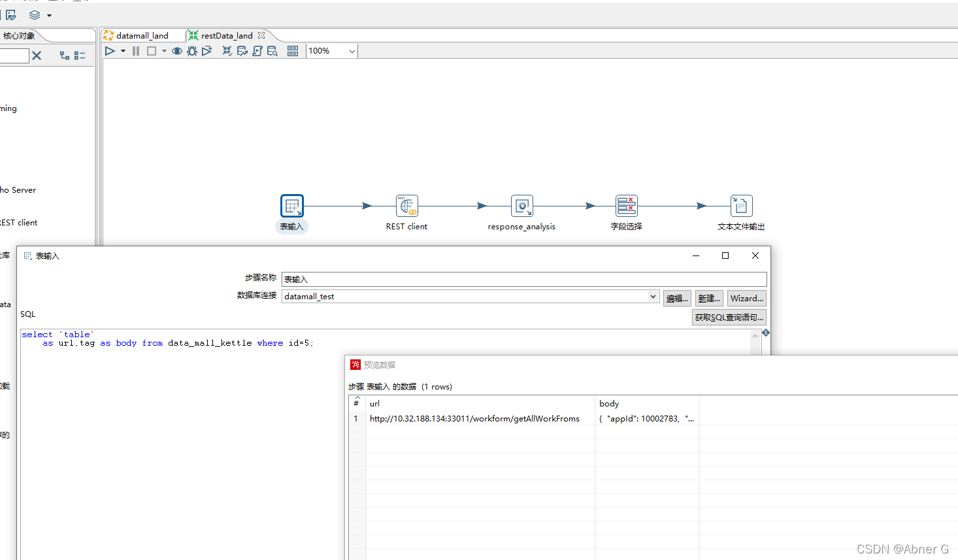Expand all tree nodes icon
This screenshot has width=958, height=560.
pos(65,56)
